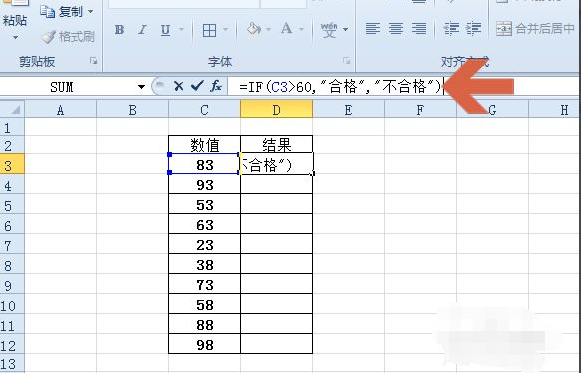Screen dimensions: 581x373
Task: Click the Phonetic guide (wén) icon
Action: pyautogui.click(x=329, y=30)
